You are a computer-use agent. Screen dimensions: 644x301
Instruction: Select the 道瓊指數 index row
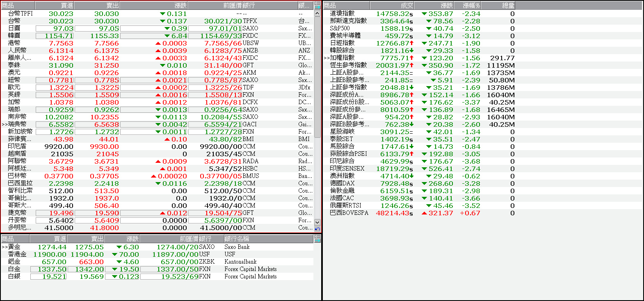tap(483, 14)
